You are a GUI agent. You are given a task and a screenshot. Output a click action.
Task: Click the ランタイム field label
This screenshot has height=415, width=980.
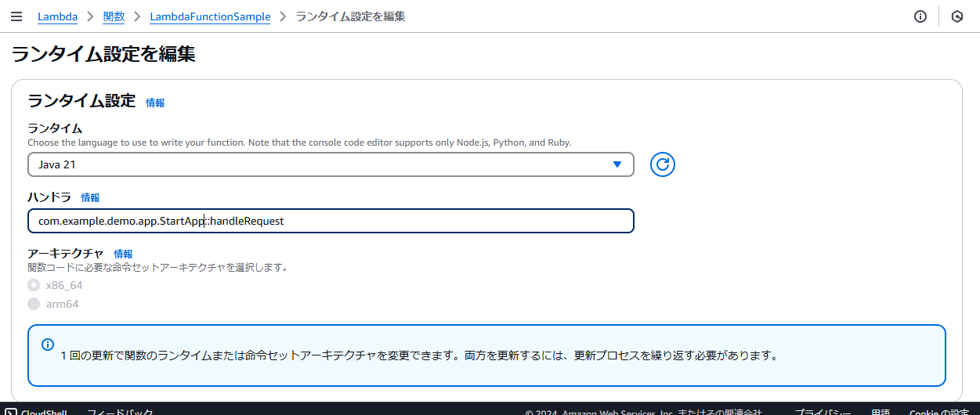[x=55, y=128]
